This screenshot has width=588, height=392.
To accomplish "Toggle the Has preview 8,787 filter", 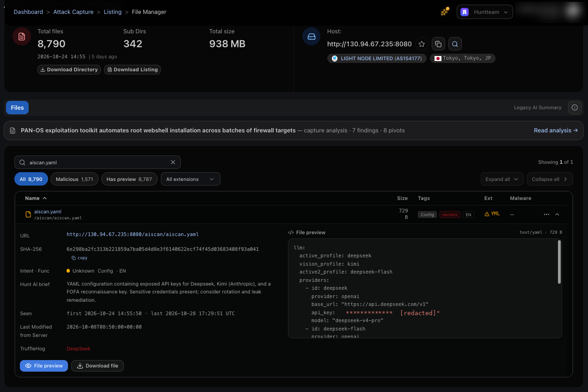I will tap(129, 179).
